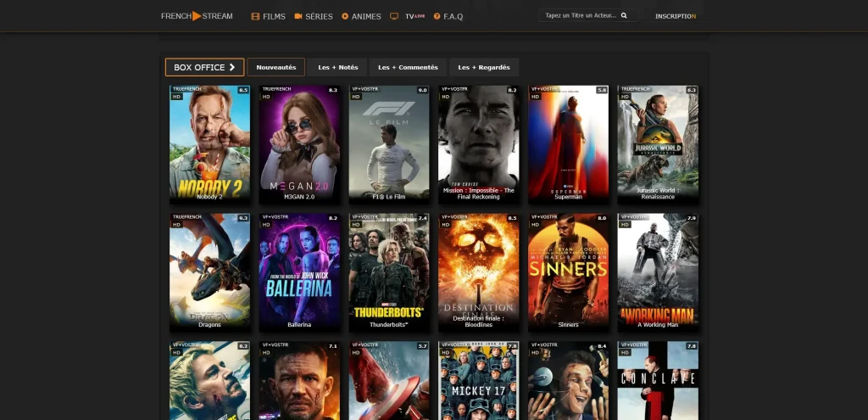868x420 pixels.
Task: Click the chevron arrow in BOX OFFICE button
Action: tap(232, 67)
